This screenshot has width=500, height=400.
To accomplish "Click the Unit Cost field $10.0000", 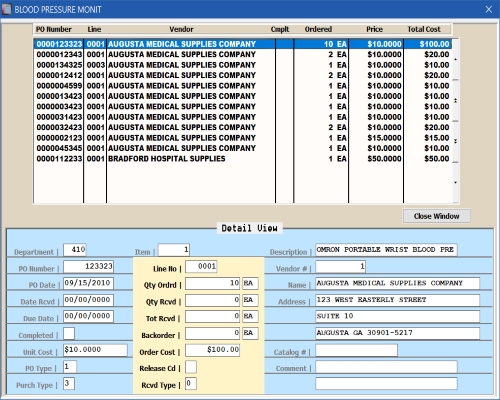I will coord(95,350).
